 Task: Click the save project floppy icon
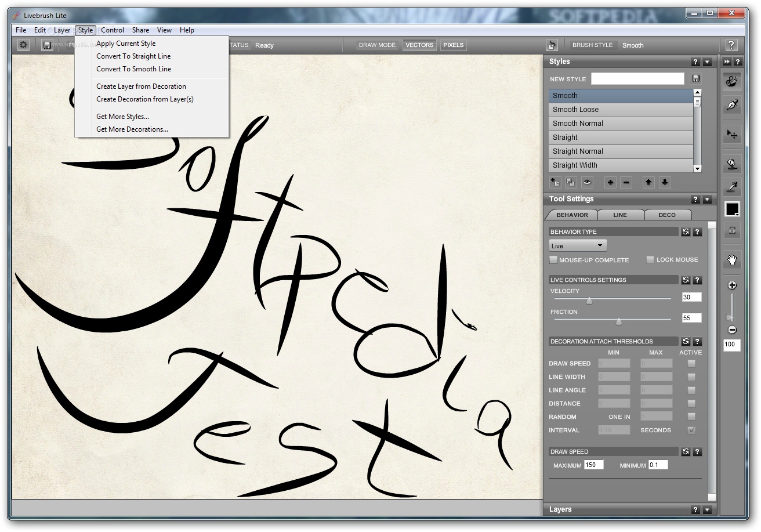tap(47, 45)
